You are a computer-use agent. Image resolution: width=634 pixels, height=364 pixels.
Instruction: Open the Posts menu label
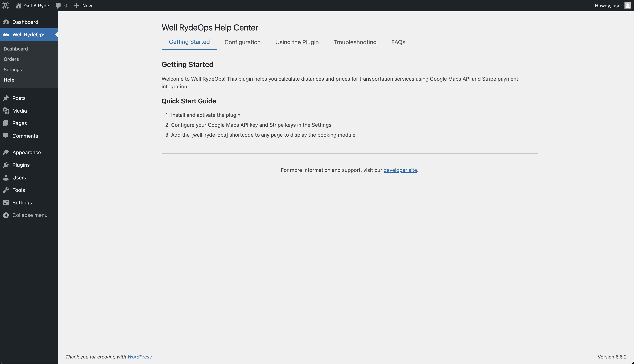point(19,98)
